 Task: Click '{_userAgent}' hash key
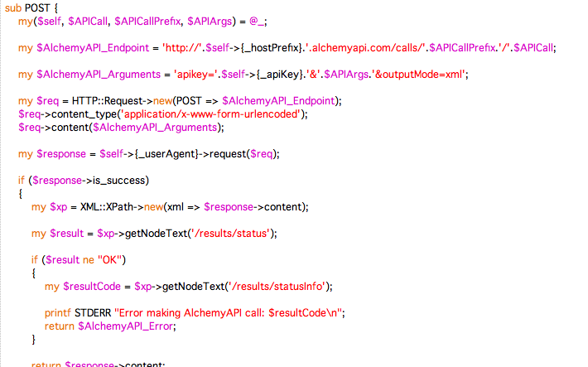[166, 154]
